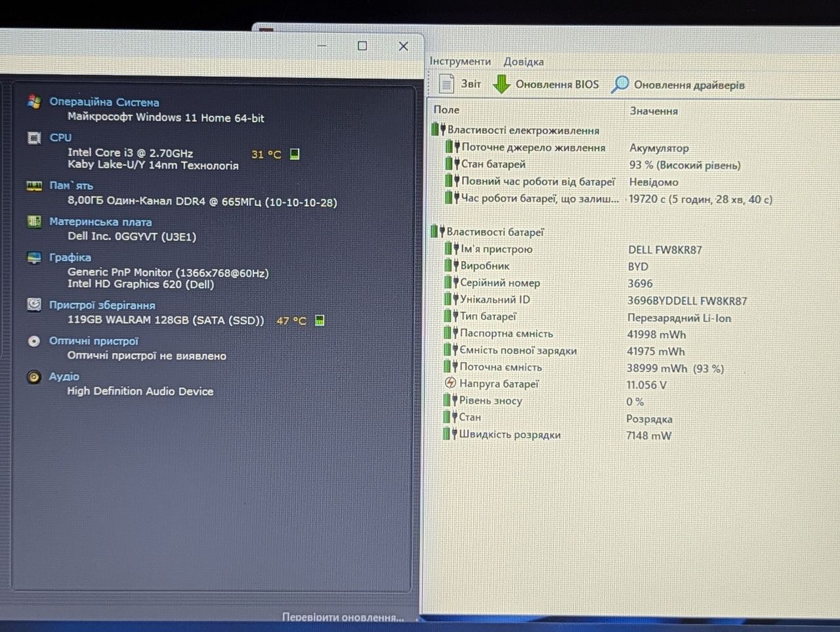
Task: Click the Audio speaker icon in Speccy
Action: (34, 377)
